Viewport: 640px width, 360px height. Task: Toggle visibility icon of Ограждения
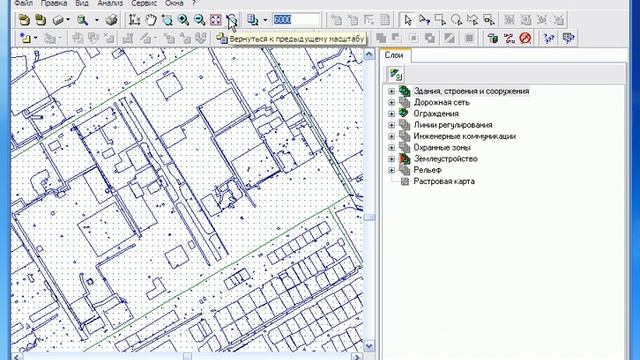tap(404, 113)
